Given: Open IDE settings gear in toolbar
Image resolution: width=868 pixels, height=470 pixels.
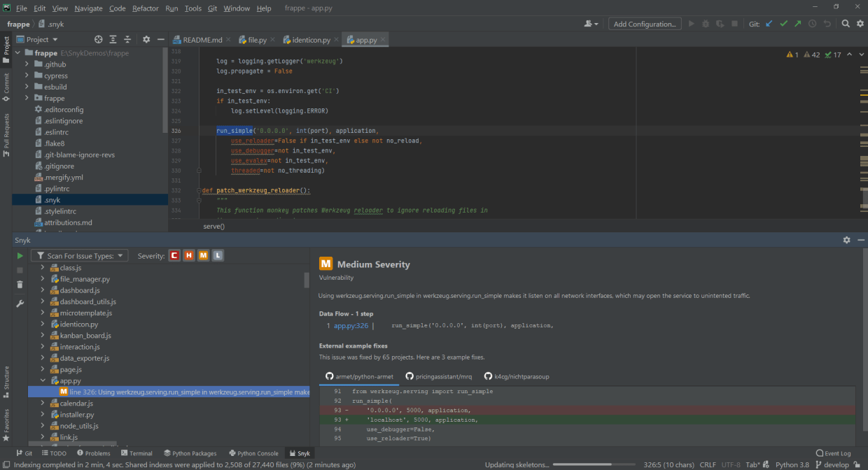Looking at the screenshot, I should pos(859,24).
